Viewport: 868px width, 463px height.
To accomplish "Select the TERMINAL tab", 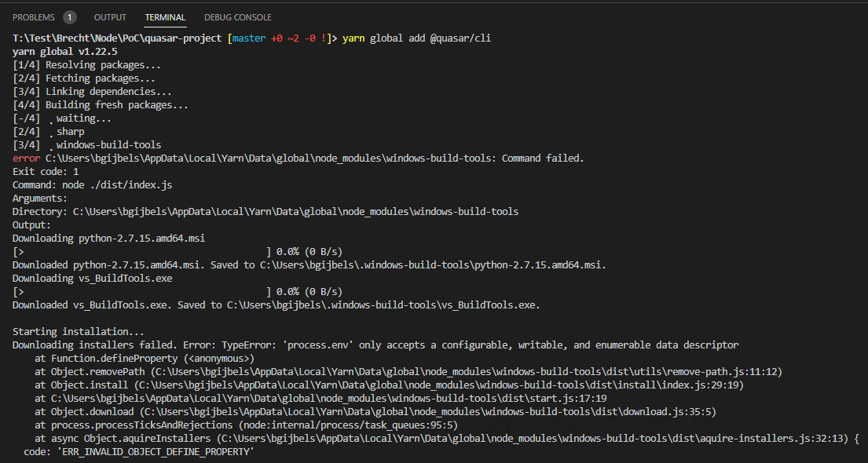I will (166, 17).
